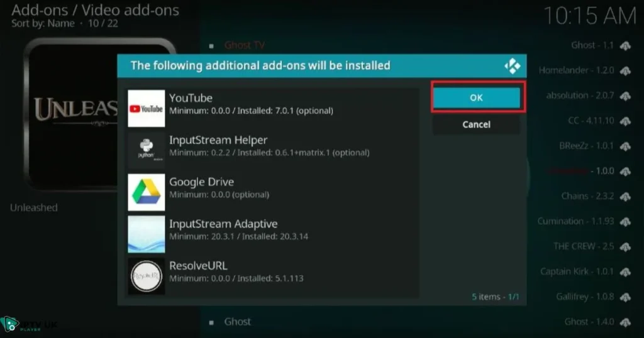Select CC - 4.11.10 in background list
This screenshot has width=644, height=338.
591,121
